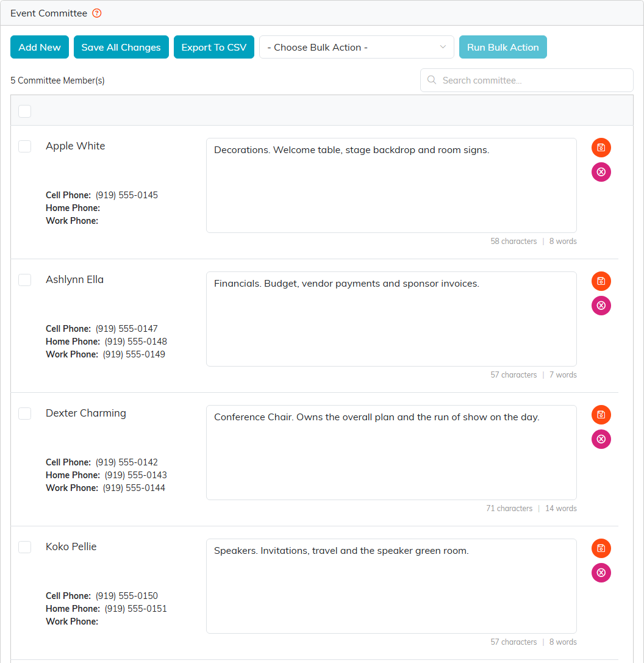The height and width of the screenshot is (663, 644).
Task: Click the 14 words counter
Action: tap(560, 508)
